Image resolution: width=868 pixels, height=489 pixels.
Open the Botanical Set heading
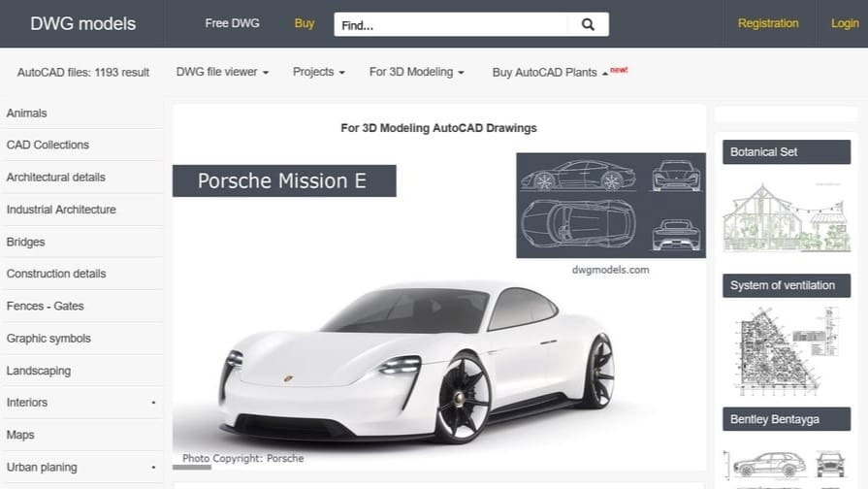tap(787, 151)
